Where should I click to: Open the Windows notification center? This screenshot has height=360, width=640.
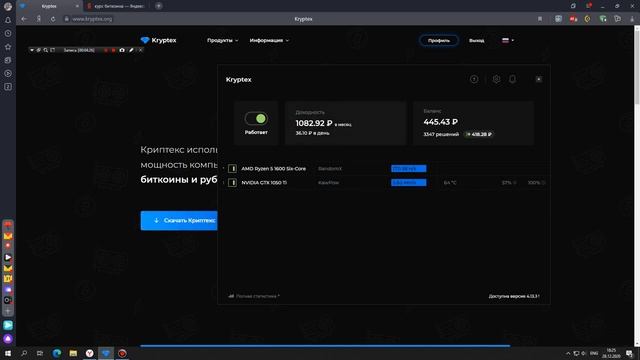click(630, 353)
